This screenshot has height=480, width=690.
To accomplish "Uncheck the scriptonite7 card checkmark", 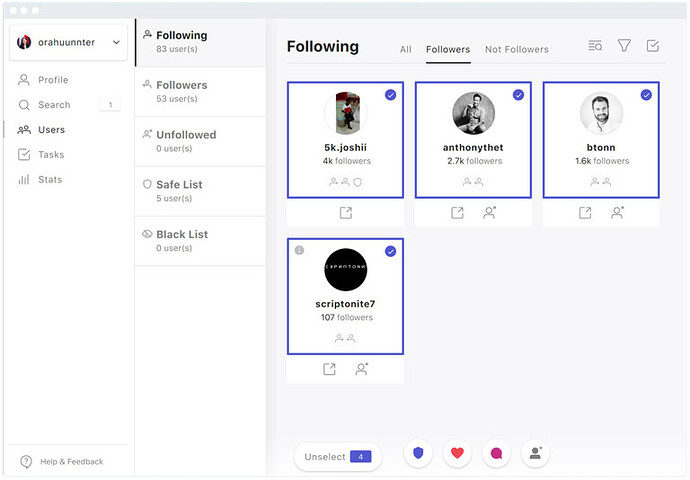I will click(390, 251).
